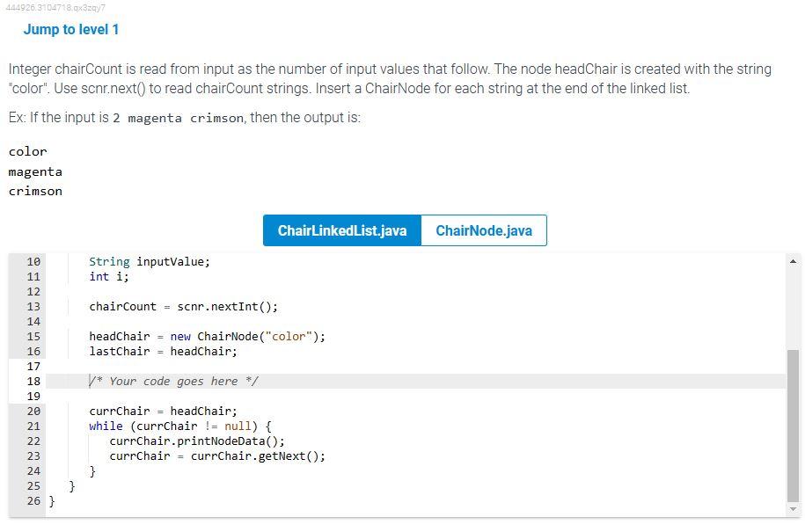Select the ChairLinkedList.java tab
This screenshot has width=805, height=532.
341,230
